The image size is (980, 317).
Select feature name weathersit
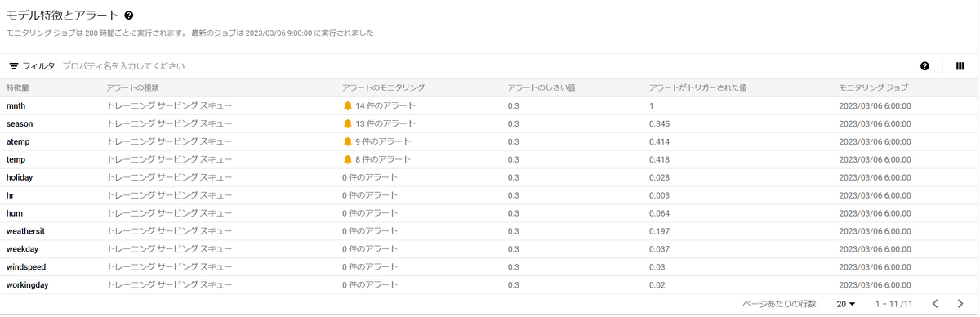(25, 231)
